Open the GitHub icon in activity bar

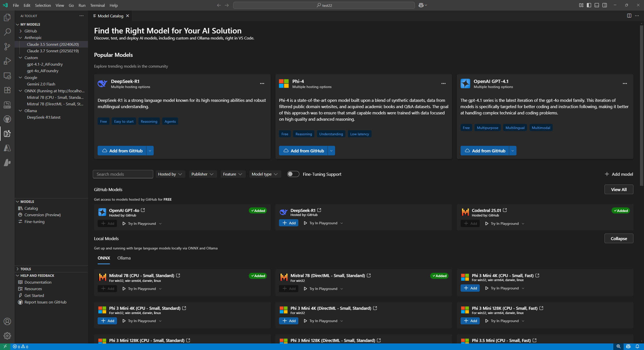pos(7,119)
